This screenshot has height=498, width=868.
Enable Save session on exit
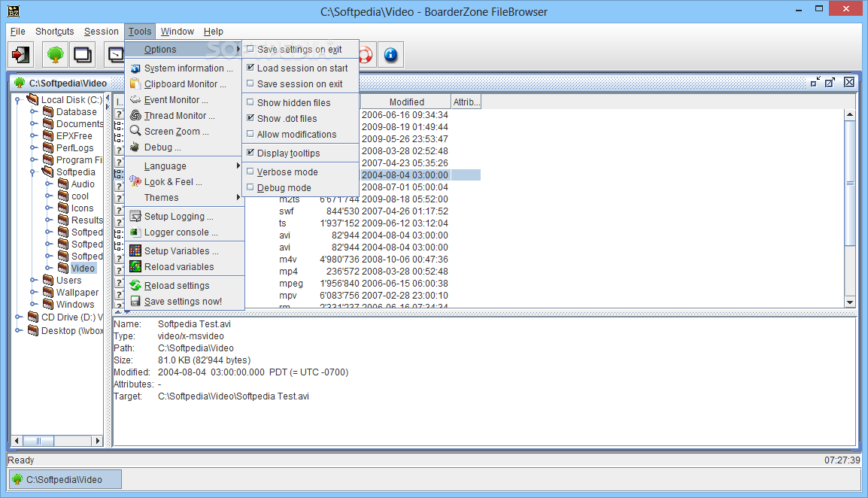click(301, 84)
